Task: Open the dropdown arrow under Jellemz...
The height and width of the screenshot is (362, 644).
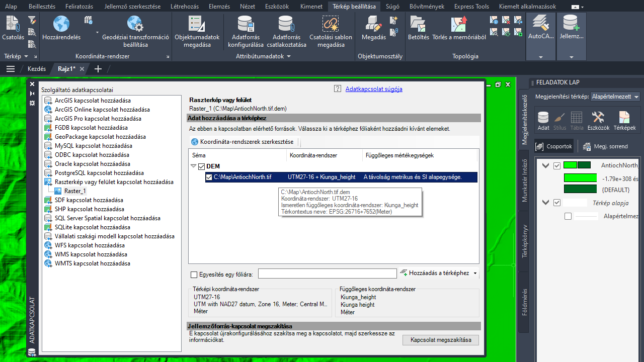Action: pos(572,57)
